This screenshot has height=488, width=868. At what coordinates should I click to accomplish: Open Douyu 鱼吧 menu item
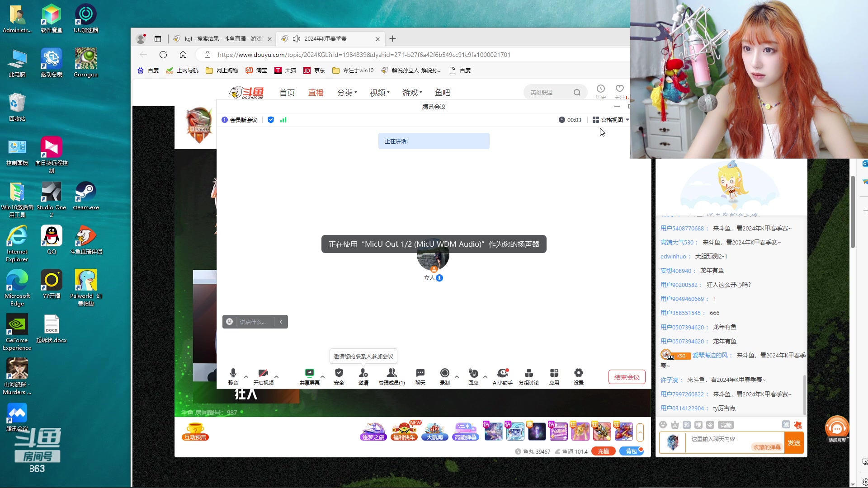click(443, 93)
